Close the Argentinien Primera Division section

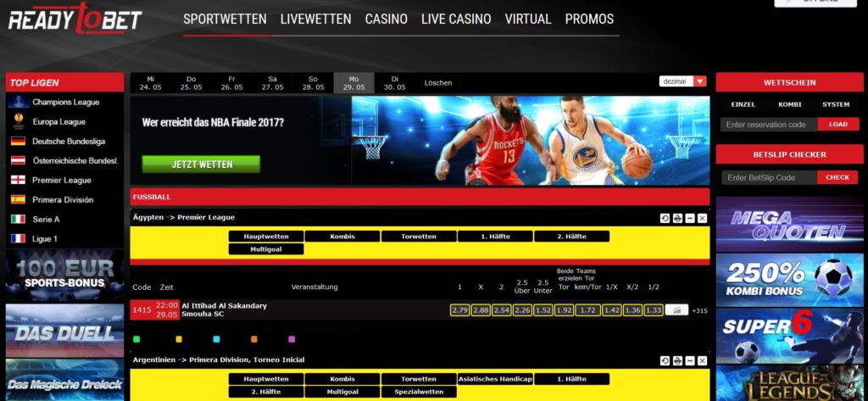[703, 360]
